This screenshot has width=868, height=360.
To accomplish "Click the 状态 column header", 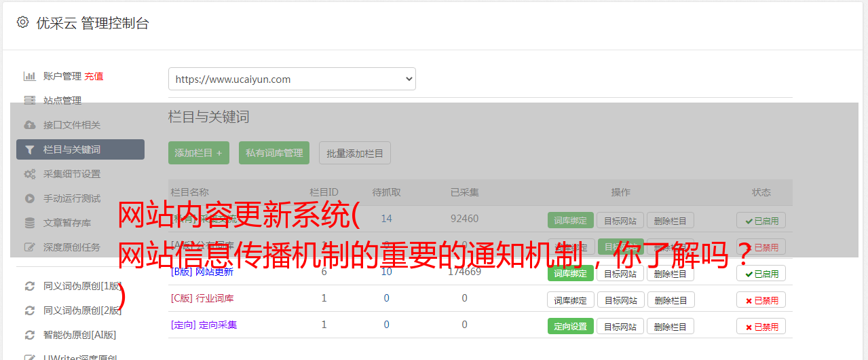I will point(761,192).
